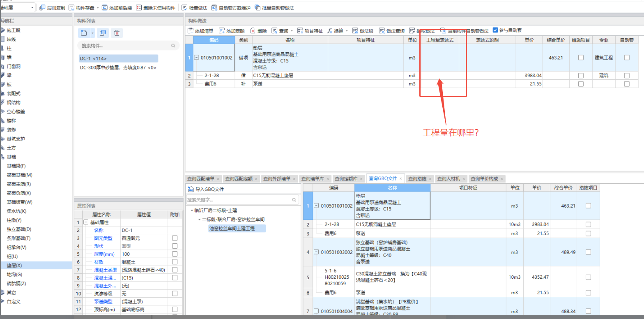Image resolution: width=644 pixels, height=319 pixels.
Task: Click the 层间复制 toolbar icon
Action: 42,8
